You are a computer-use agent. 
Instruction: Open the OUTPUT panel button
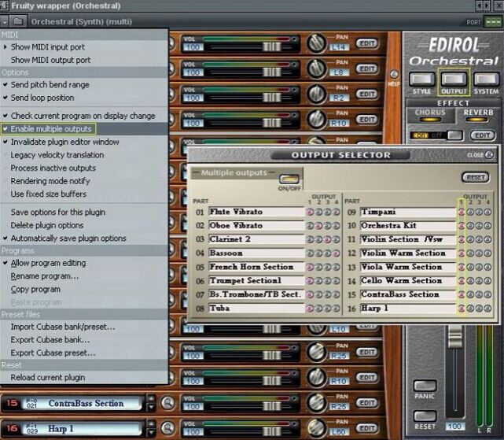[x=454, y=79]
